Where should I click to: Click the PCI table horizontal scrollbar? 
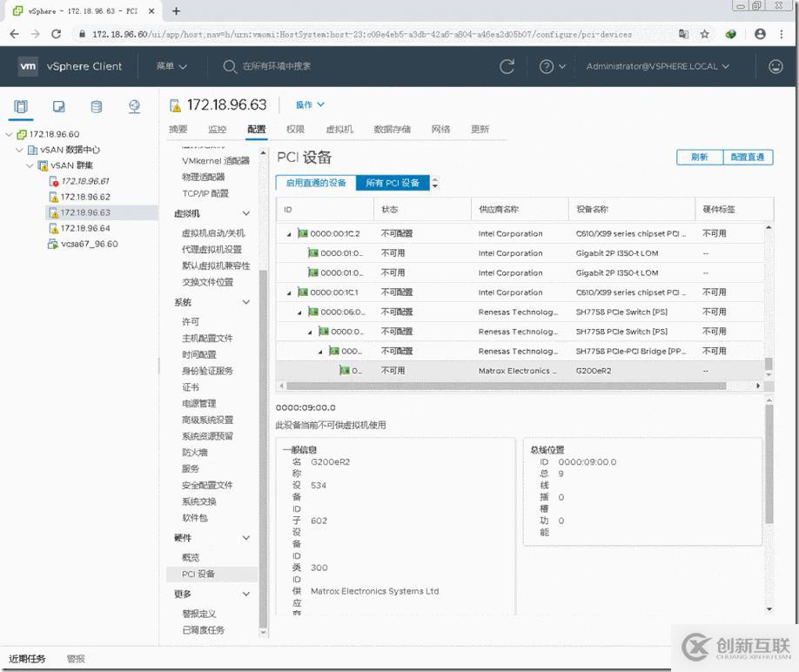506,386
